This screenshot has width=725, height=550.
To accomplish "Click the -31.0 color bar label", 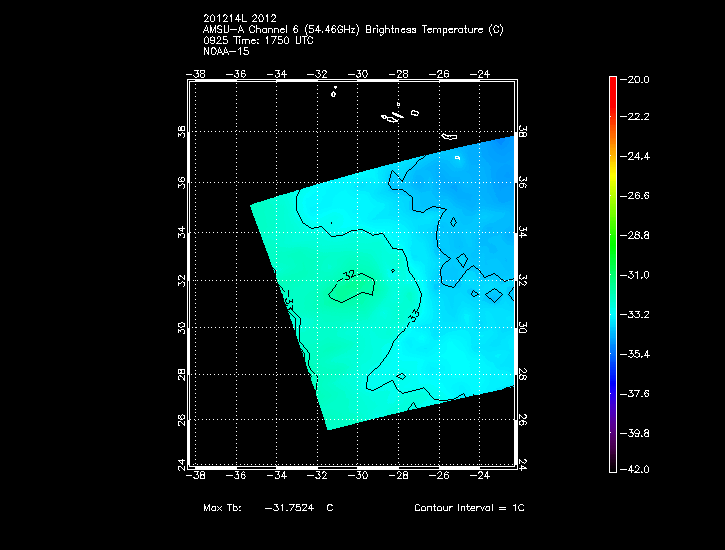I will tap(638, 275).
